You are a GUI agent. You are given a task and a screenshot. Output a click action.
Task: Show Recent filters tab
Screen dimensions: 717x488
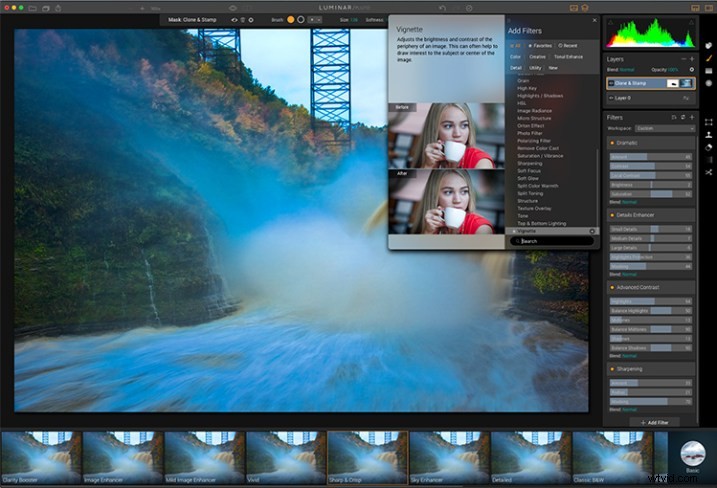[x=568, y=46]
